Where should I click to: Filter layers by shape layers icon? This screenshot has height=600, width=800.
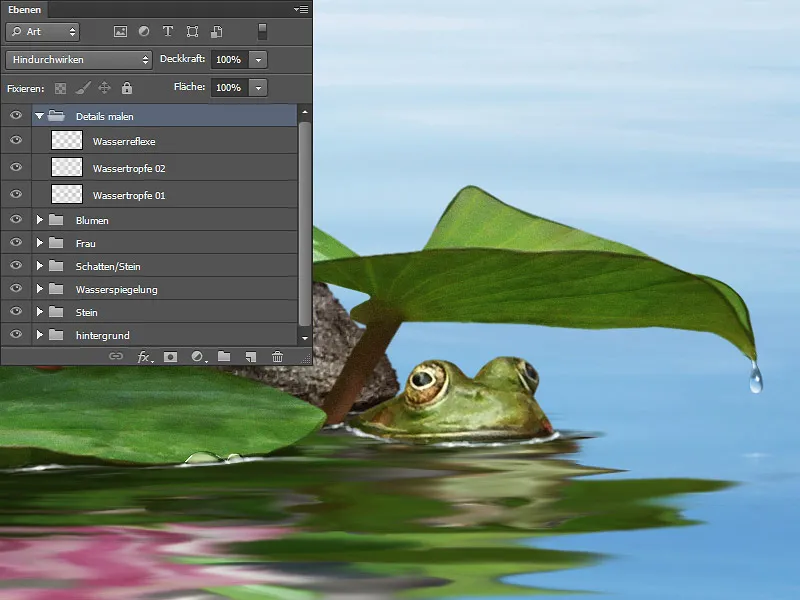[x=192, y=32]
